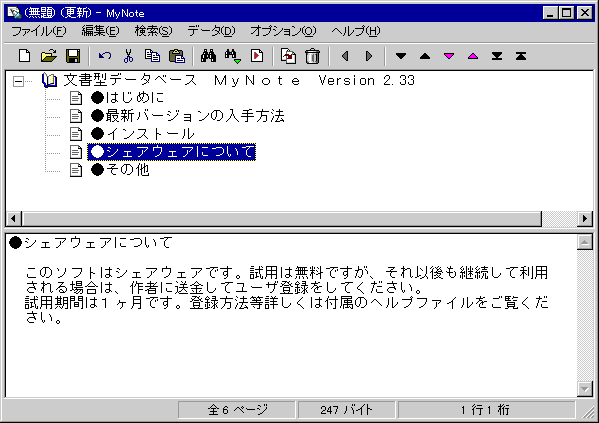The width and height of the screenshot is (599, 423).
Task: Open the データ(D) menu
Action: 211,31
